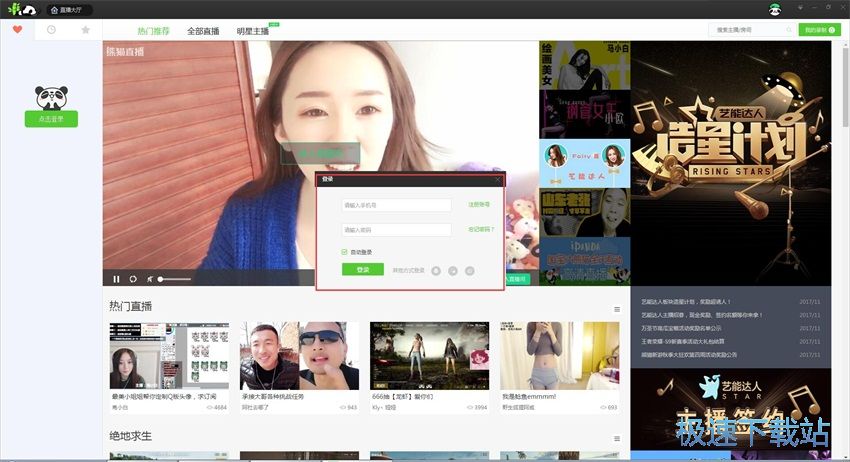The width and height of the screenshot is (850, 462).
Task: Click the search magnifier icon
Action: 789,30
